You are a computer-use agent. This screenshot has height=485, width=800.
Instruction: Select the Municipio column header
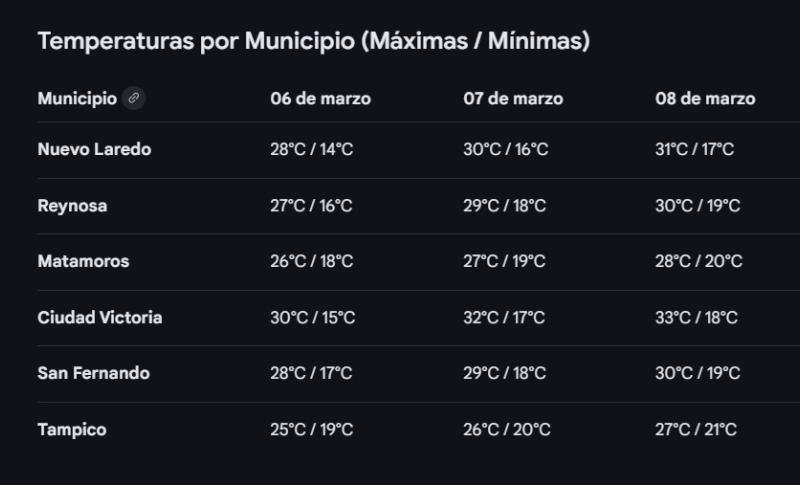77,98
